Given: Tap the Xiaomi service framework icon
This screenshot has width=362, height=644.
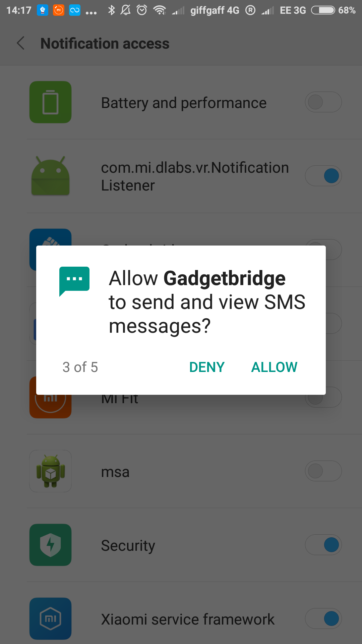Looking at the screenshot, I should point(50,619).
